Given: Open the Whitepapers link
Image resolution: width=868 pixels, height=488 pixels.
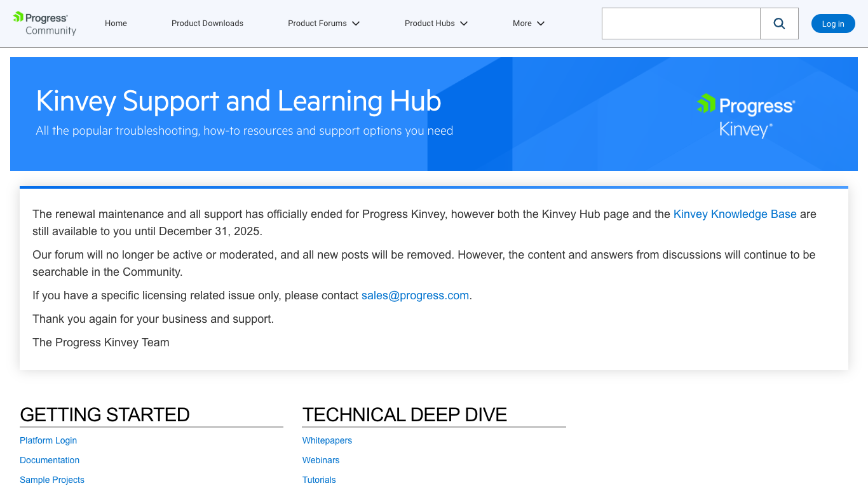Looking at the screenshot, I should tap(327, 440).
